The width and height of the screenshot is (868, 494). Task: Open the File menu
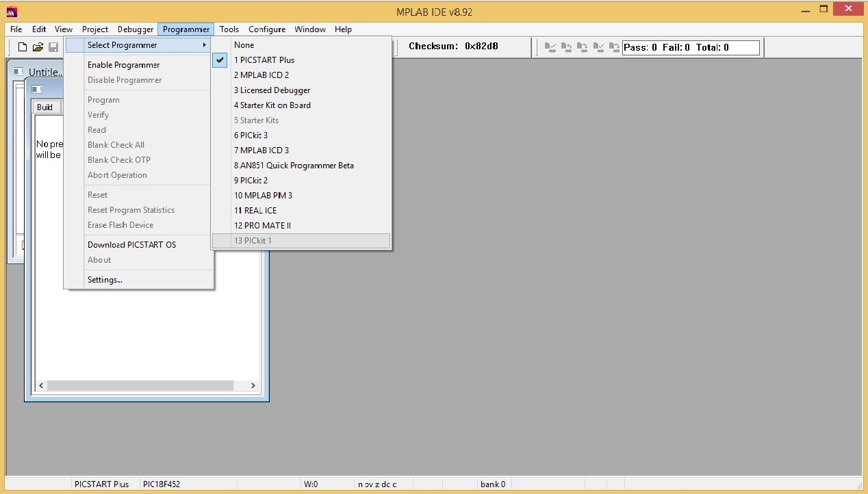pos(16,29)
